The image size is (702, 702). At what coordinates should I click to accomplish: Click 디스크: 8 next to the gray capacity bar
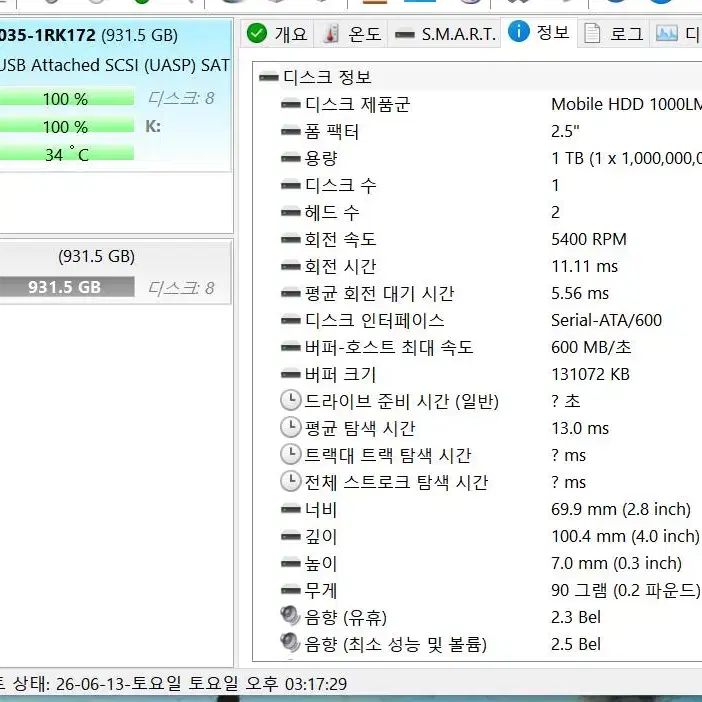click(181, 288)
